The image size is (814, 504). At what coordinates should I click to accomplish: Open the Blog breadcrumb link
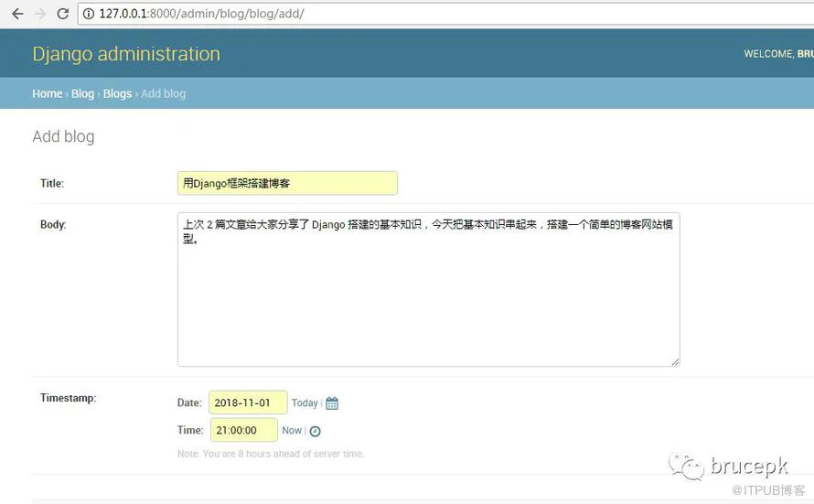82,94
